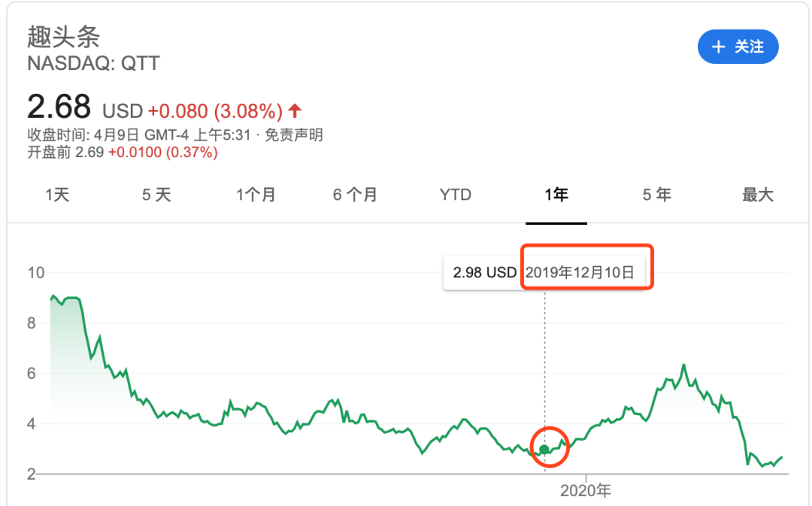Select the YTD range tab

point(455,195)
